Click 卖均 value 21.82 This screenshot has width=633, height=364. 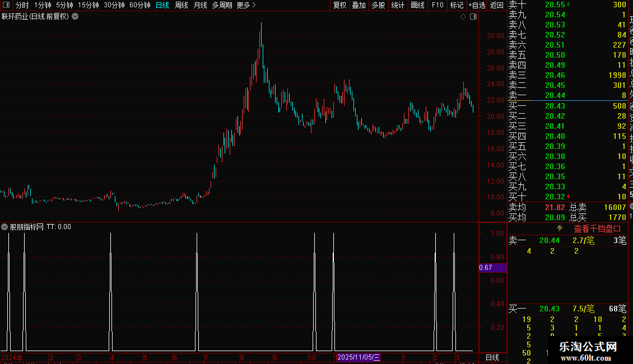point(555,207)
